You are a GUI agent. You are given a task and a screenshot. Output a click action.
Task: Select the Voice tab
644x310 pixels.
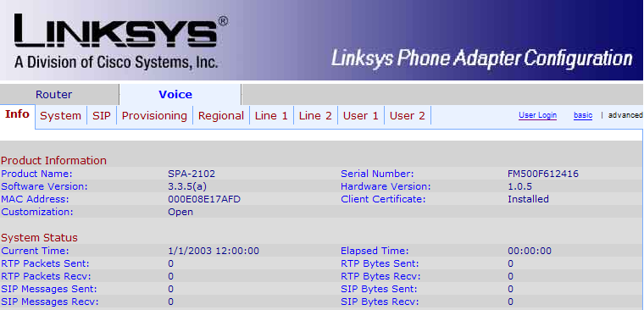pos(175,94)
